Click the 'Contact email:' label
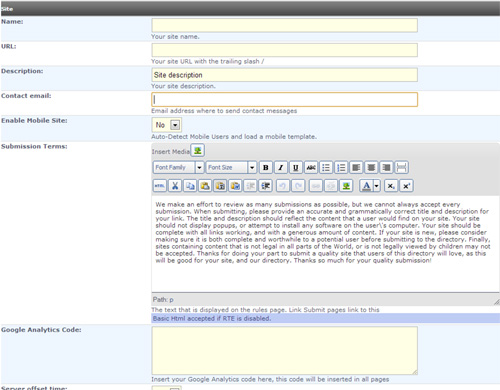Screen dimensions: 500x390 tap(26, 96)
